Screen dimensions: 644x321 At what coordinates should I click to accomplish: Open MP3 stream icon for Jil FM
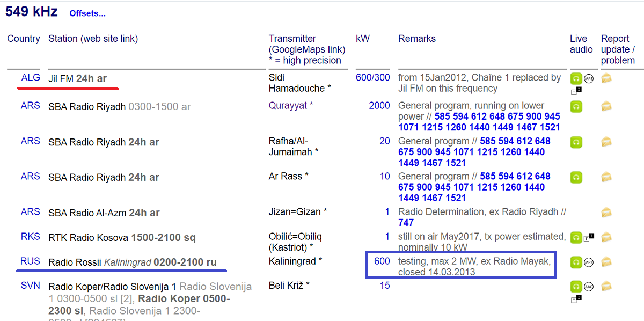(x=588, y=78)
